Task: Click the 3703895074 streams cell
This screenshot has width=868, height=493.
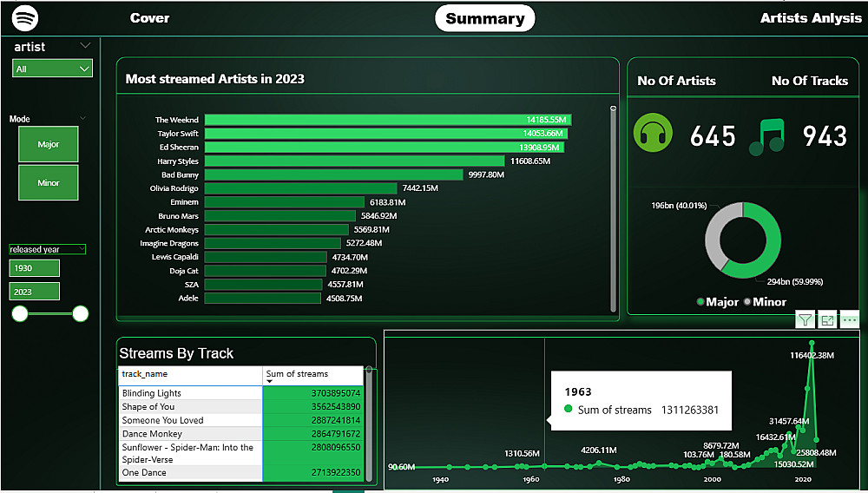Action: pyautogui.click(x=312, y=393)
